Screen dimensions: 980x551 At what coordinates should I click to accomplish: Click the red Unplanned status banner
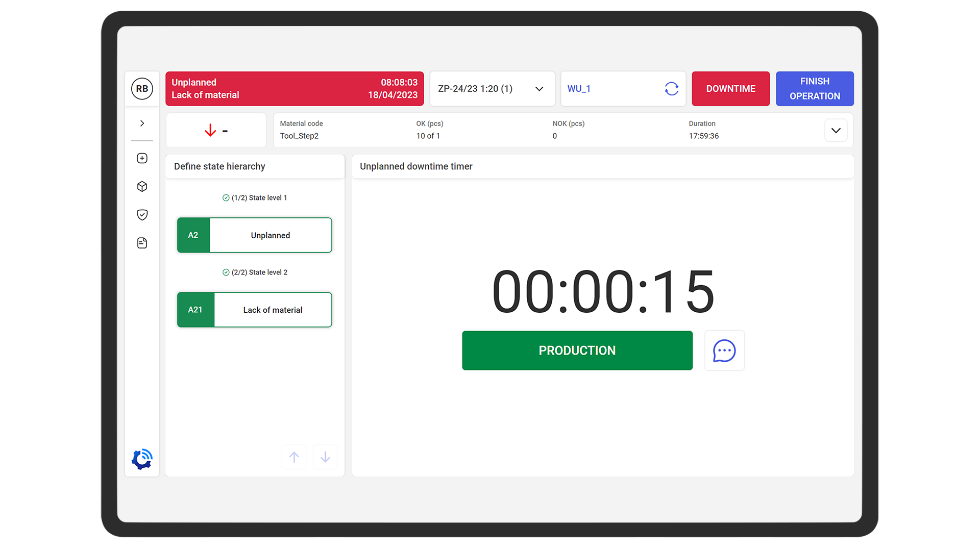pos(295,89)
